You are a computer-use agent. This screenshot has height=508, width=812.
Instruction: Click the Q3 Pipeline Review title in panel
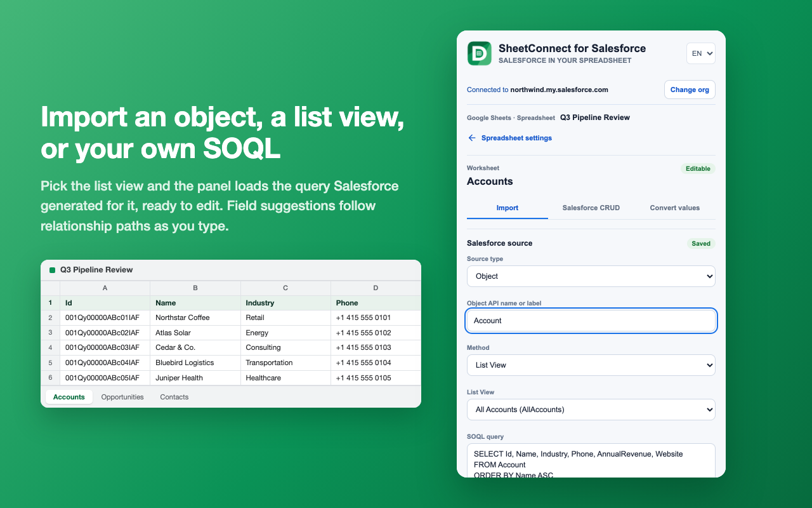pos(595,117)
